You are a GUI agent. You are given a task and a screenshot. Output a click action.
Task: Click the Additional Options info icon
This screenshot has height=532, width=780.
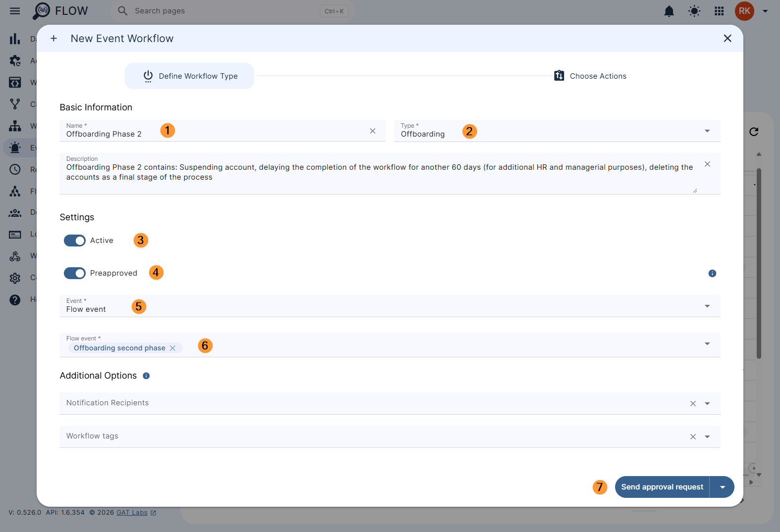click(146, 376)
